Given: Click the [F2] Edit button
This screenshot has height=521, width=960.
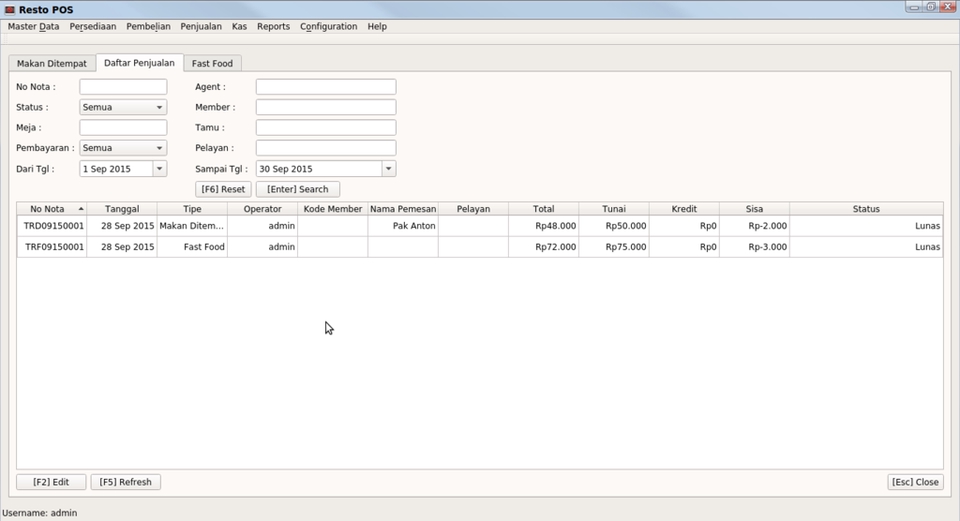Looking at the screenshot, I should (x=51, y=482).
